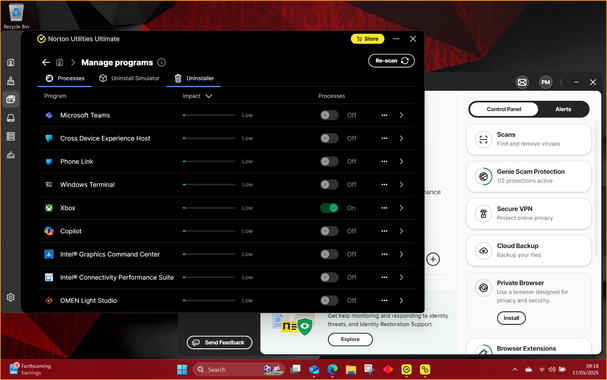
Task: Expand the Microsoft Teams row chevron
Action: tap(401, 115)
